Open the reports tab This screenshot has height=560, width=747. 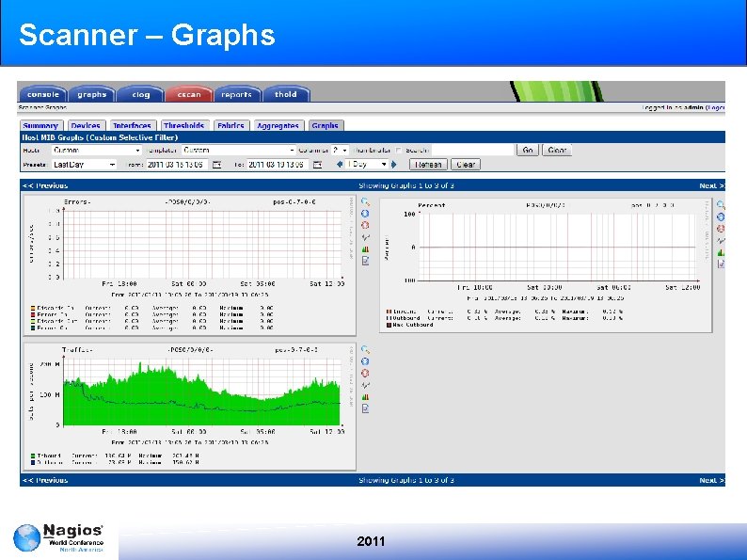pos(237,94)
